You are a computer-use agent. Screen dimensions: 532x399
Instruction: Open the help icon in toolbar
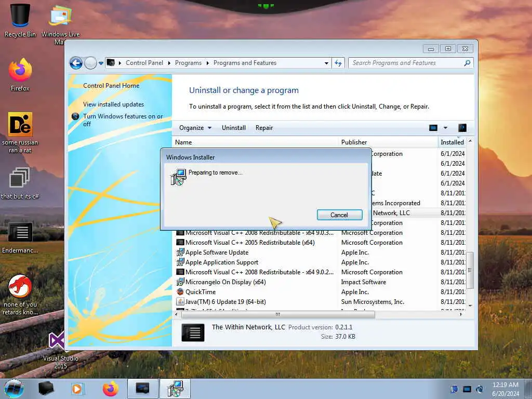462,128
